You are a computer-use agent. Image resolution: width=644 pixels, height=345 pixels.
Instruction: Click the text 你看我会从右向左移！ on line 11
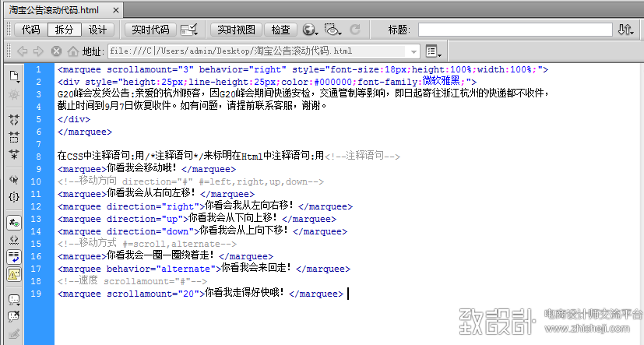152,193
